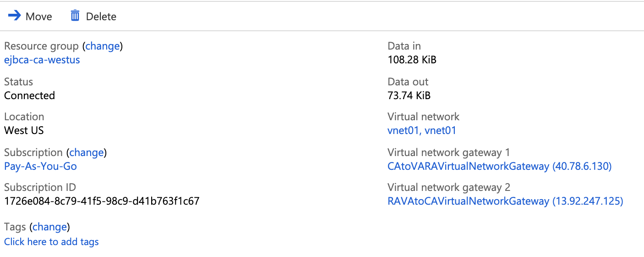Viewport: 644px width, 257px height.
Task: Click the West US location value
Action: tap(24, 130)
